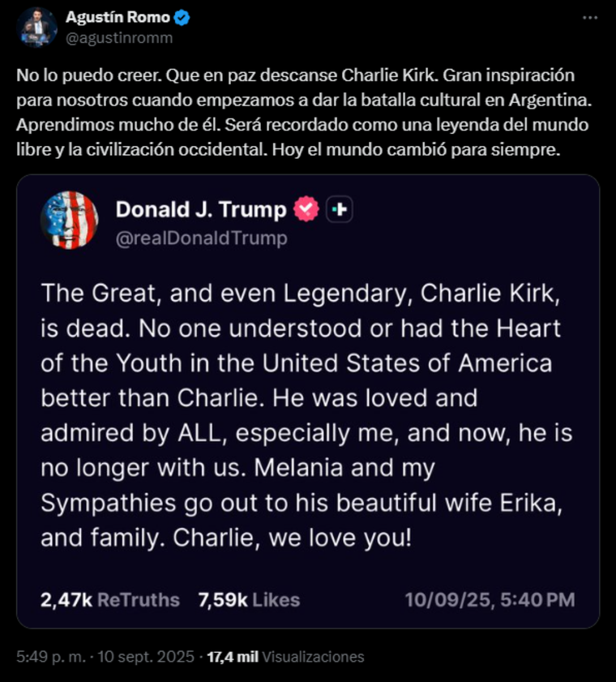Click Agustín Romo's profile avatar
Image resolution: width=616 pixels, height=682 pixels.
37,28
